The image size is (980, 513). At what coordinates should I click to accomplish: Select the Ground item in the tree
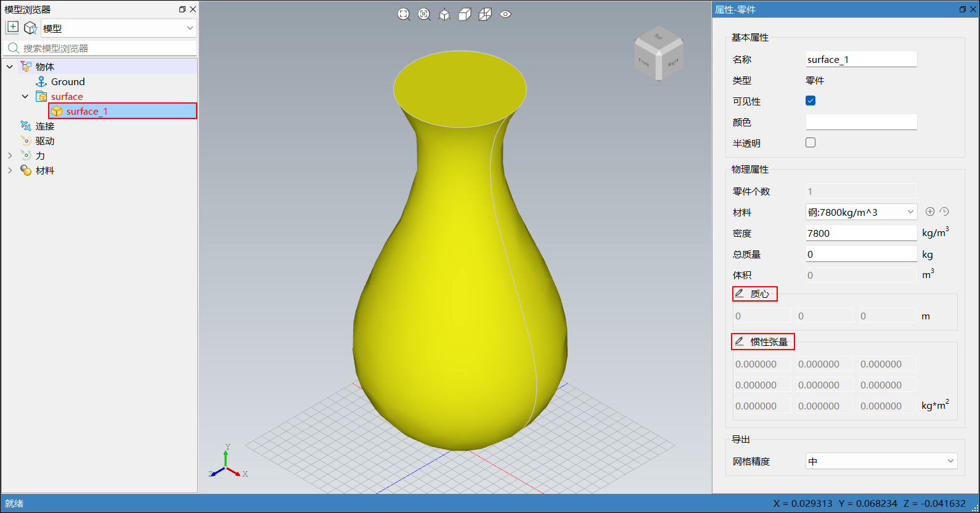point(68,82)
